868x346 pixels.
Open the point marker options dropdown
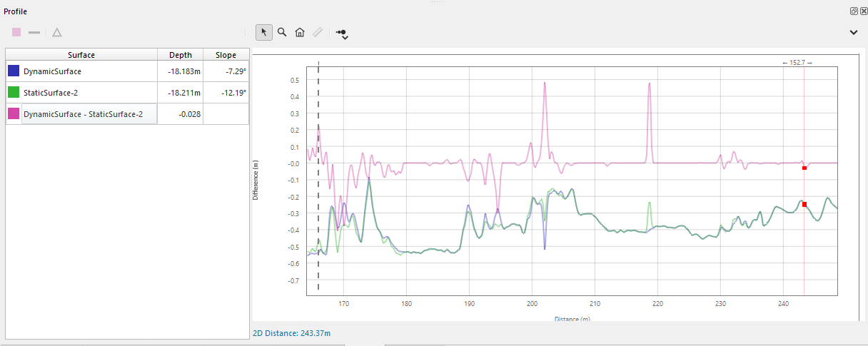(342, 33)
